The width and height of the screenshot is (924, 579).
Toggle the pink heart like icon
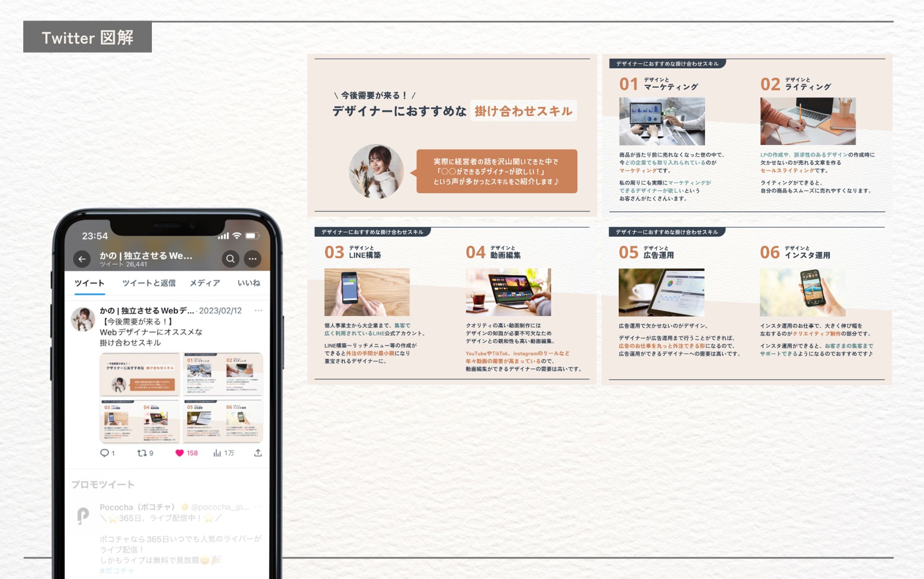[180, 453]
